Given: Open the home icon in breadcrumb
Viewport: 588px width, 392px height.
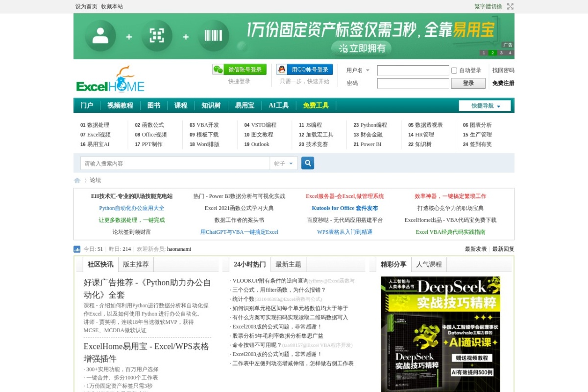Looking at the screenshot, I should coord(77,180).
